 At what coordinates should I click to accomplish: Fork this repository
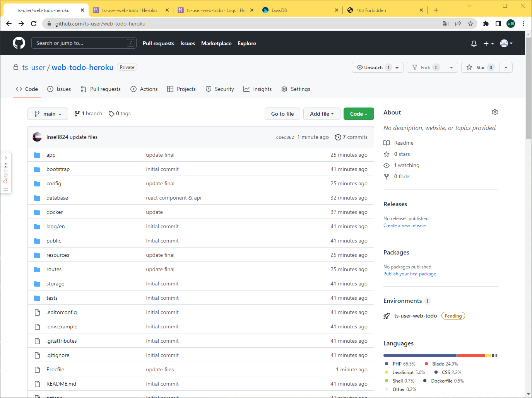426,67
